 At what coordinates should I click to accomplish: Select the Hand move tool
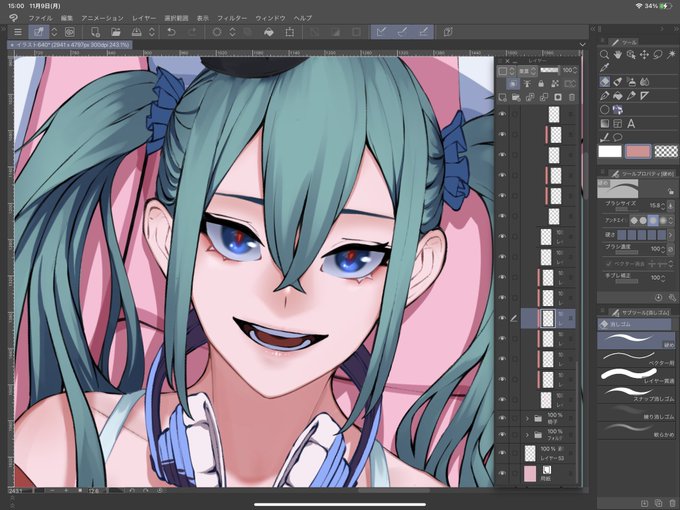click(x=618, y=55)
